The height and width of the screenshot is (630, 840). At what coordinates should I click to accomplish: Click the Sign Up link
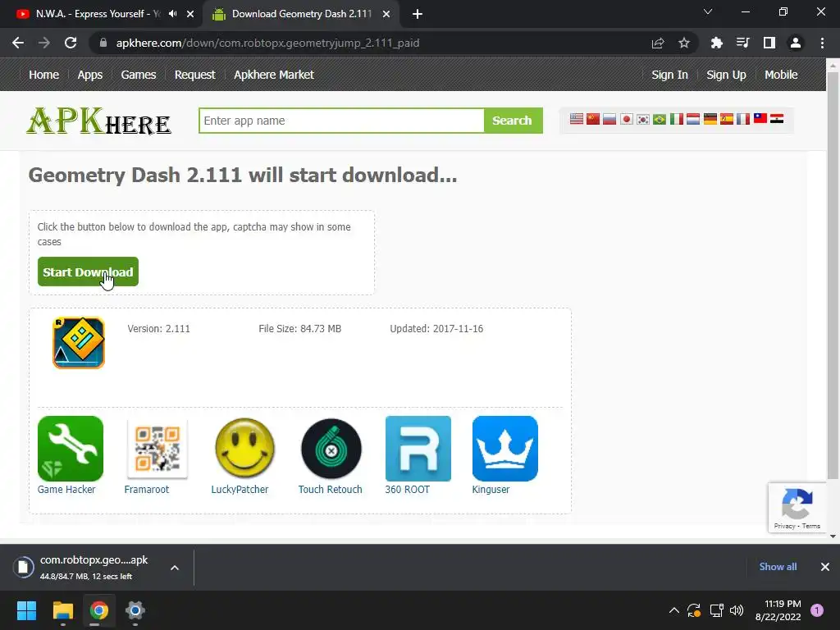pos(726,75)
